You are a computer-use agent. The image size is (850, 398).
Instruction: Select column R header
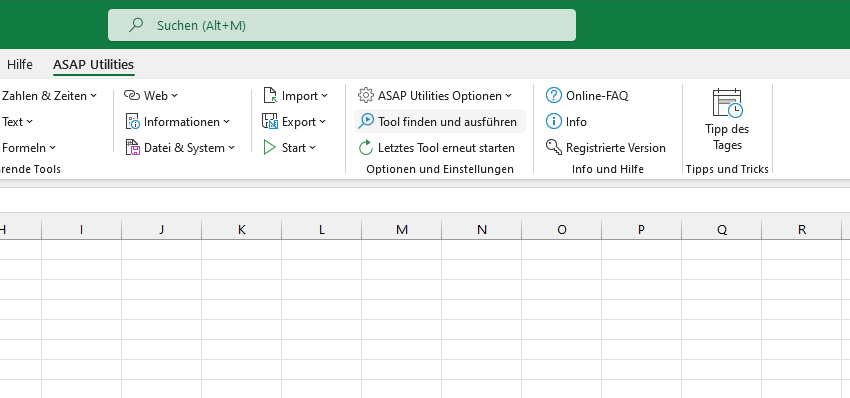[802, 230]
